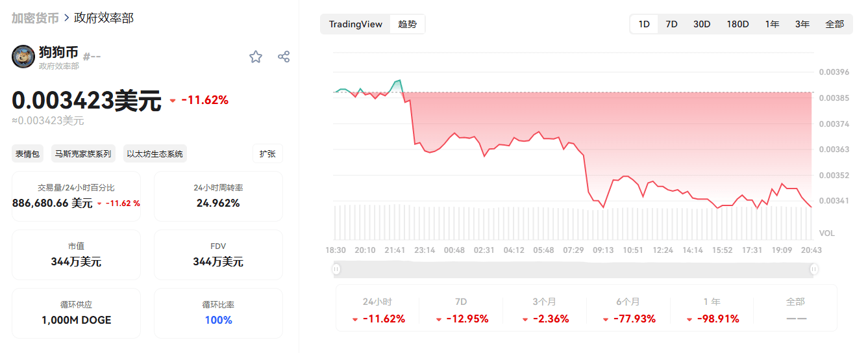Switch to 趋势 chart mode

pos(408,25)
